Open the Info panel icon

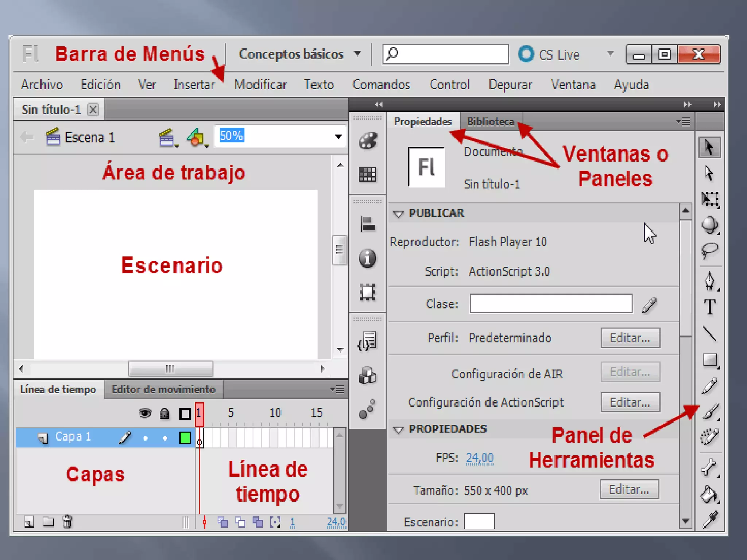(367, 258)
